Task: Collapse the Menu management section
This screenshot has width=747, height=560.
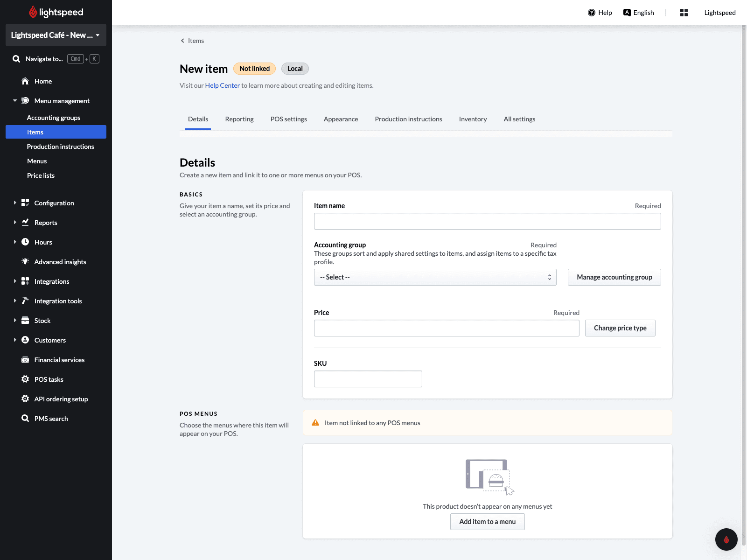Action: click(15, 101)
